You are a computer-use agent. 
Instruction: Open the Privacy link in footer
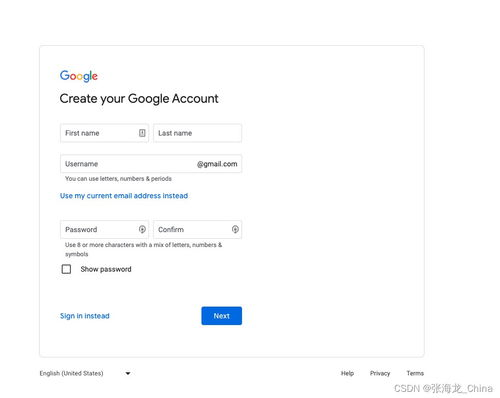pyautogui.click(x=380, y=373)
